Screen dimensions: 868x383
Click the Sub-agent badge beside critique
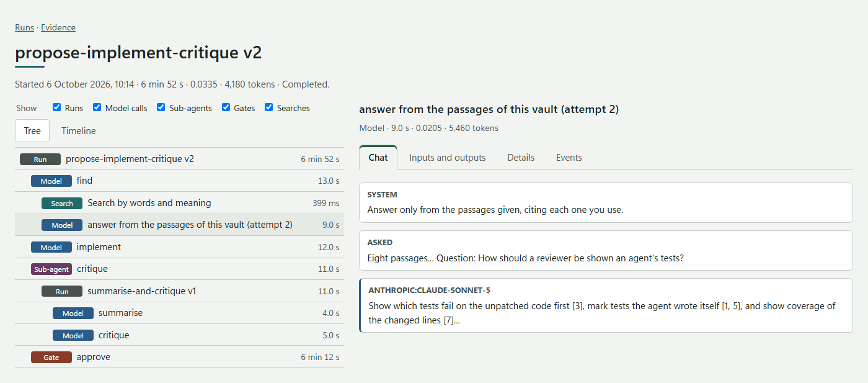tap(51, 269)
